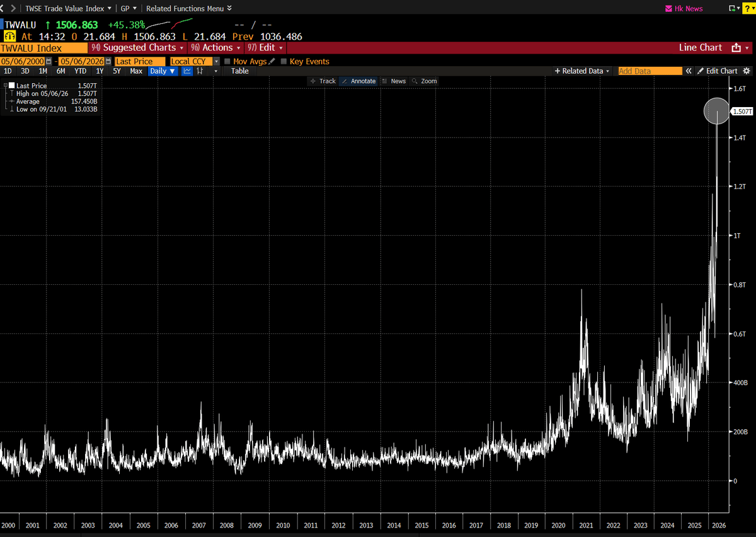The height and width of the screenshot is (537, 756).
Task: Select the Zoom magnifier tool
Action: tap(424, 81)
